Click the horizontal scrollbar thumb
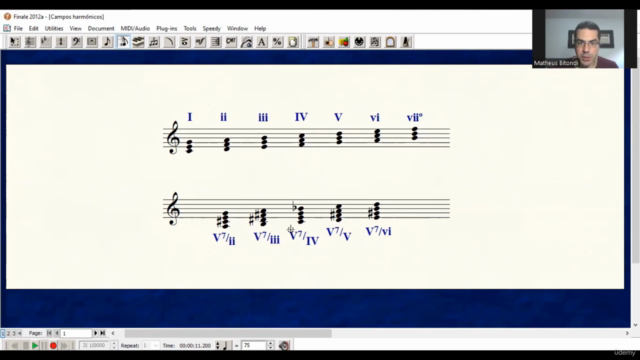640x360 pixels. [228, 333]
